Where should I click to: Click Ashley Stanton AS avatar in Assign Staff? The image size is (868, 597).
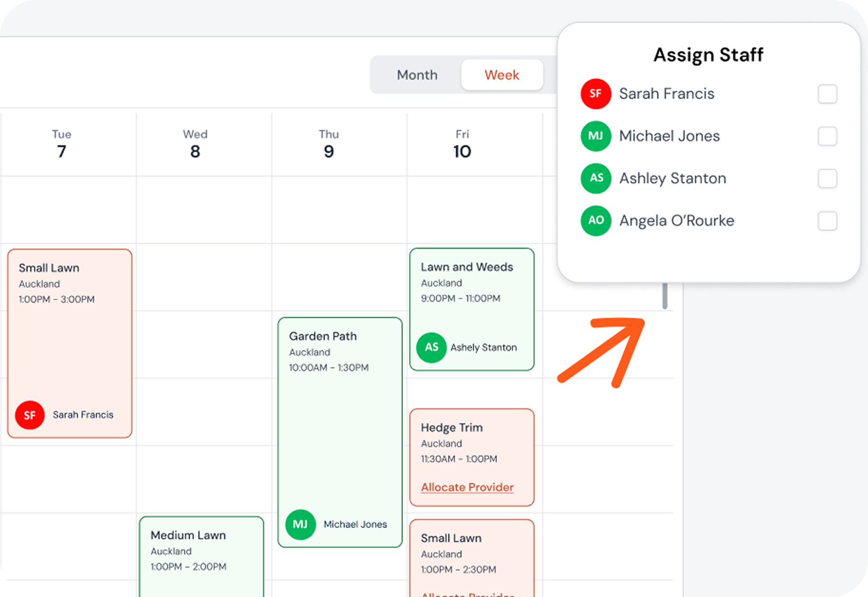595,178
